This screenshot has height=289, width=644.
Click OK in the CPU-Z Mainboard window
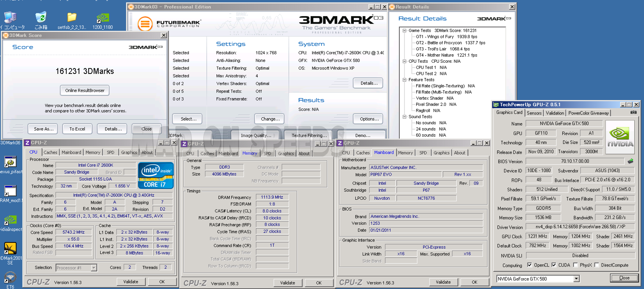point(475,282)
